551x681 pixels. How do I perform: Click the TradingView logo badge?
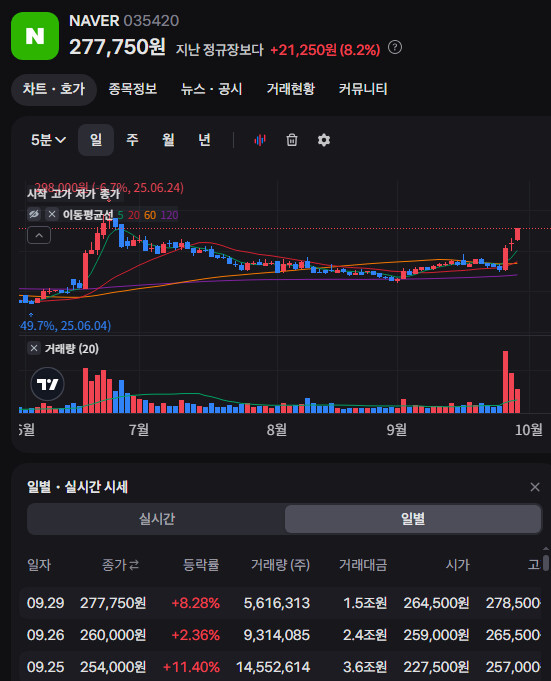click(47, 384)
